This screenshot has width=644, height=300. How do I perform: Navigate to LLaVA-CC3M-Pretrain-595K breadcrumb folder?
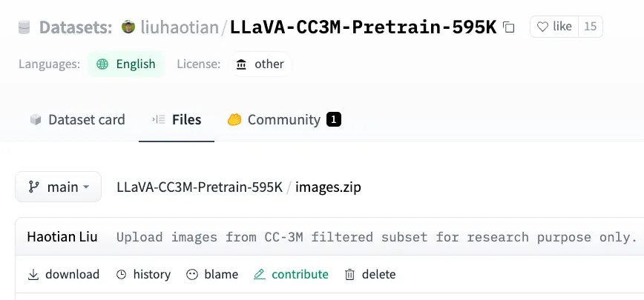tap(200, 187)
